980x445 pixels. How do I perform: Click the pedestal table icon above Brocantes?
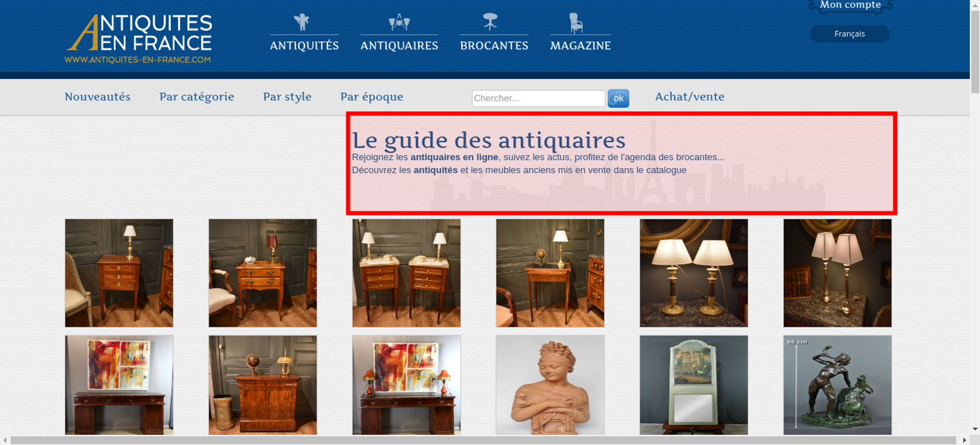click(x=490, y=22)
